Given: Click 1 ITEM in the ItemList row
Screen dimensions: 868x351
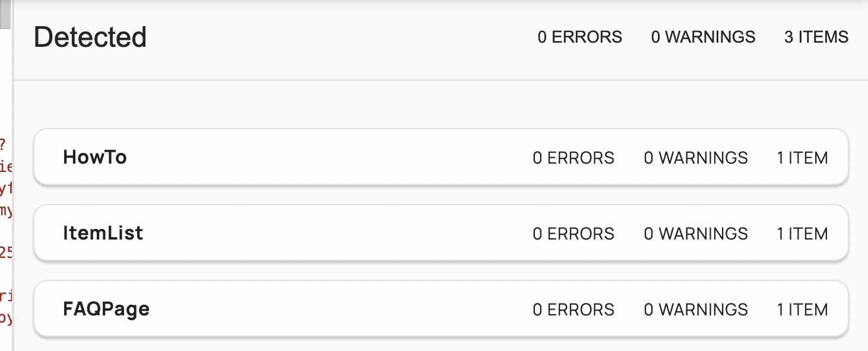Looking at the screenshot, I should (802, 234).
